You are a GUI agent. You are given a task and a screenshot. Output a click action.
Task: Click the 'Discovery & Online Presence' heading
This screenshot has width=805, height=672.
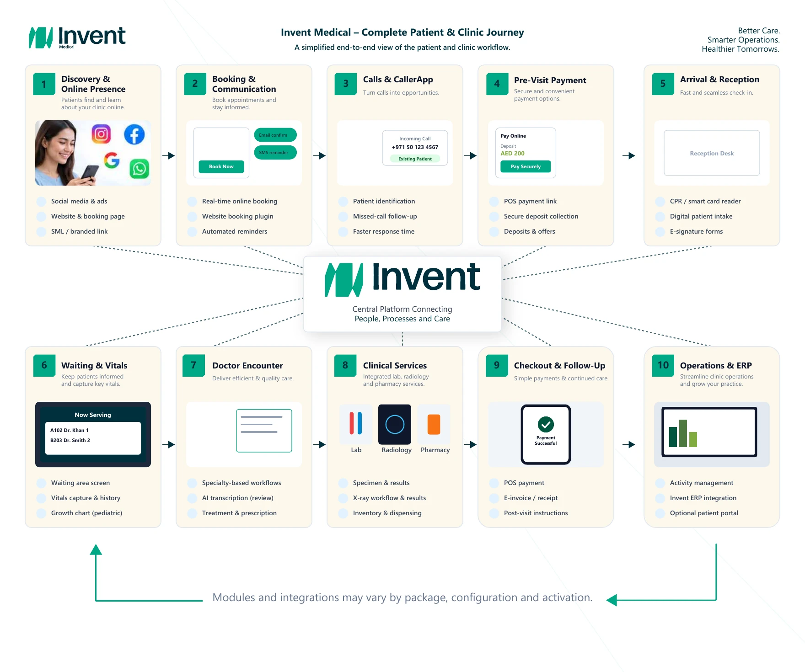(x=93, y=84)
